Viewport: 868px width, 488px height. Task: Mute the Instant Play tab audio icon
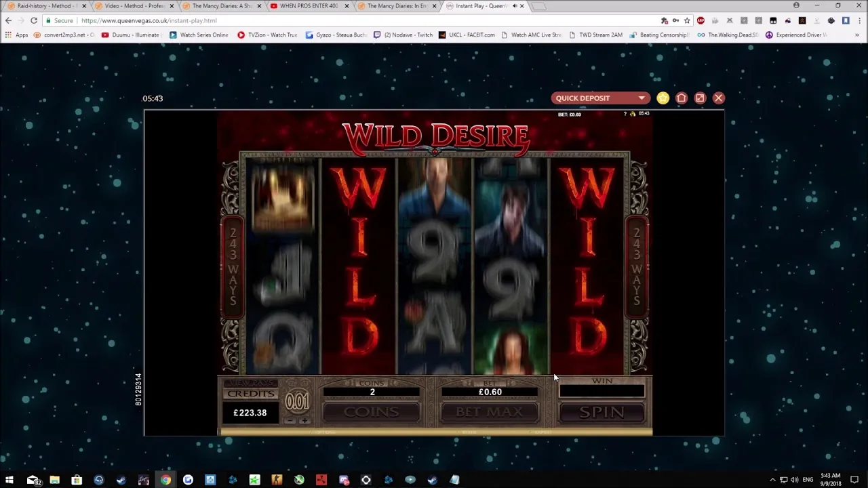pyautogui.click(x=514, y=6)
